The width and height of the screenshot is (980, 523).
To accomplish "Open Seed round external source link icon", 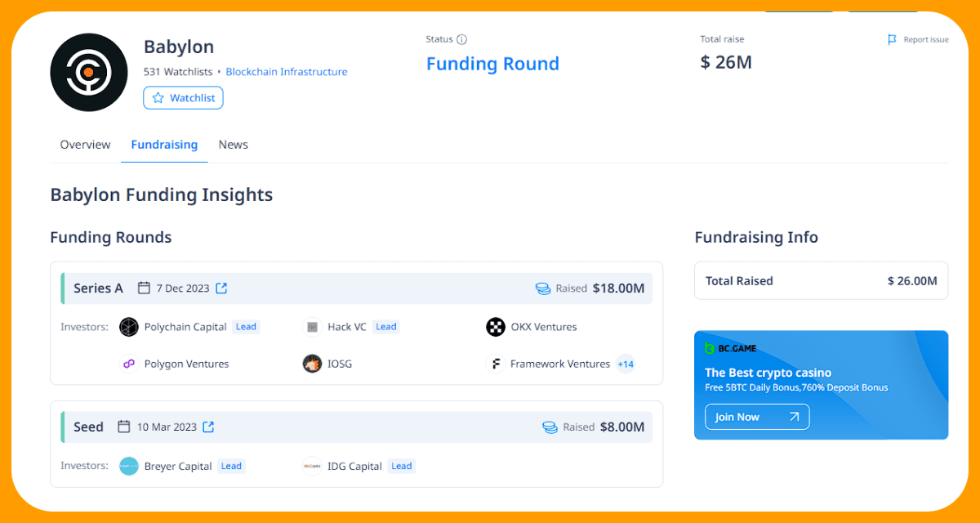I will [208, 427].
